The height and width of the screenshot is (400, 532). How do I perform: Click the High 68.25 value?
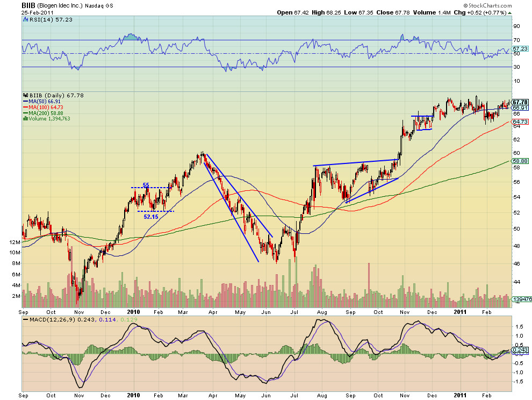click(326, 12)
